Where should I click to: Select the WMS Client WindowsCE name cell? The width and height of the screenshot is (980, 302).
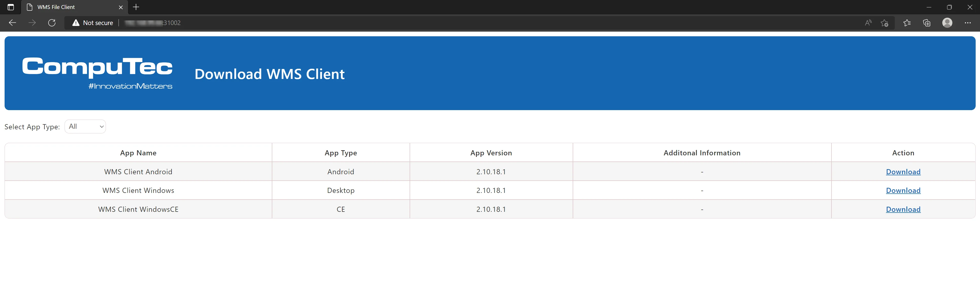click(x=139, y=209)
